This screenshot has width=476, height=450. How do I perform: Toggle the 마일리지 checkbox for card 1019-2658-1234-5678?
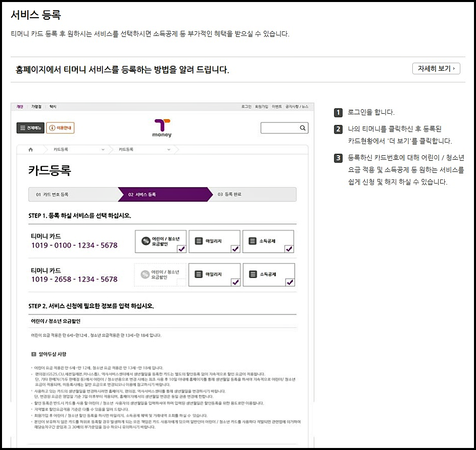235,283
